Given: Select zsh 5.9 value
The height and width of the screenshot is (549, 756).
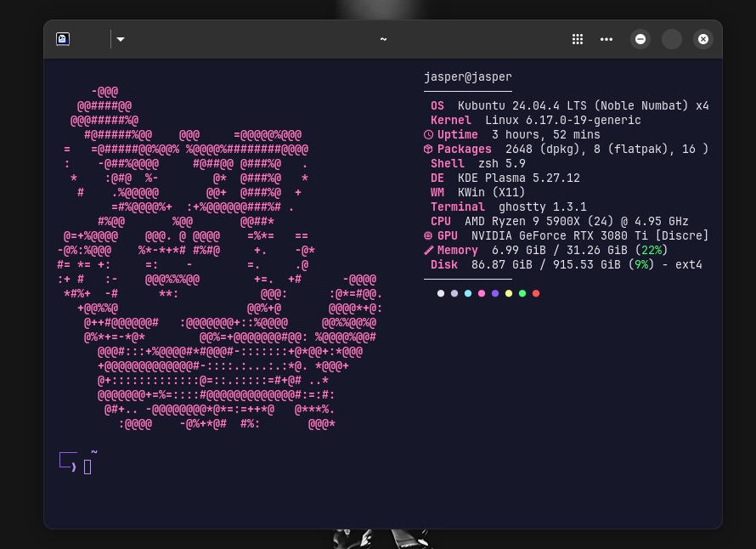Looking at the screenshot, I should (x=502, y=163).
